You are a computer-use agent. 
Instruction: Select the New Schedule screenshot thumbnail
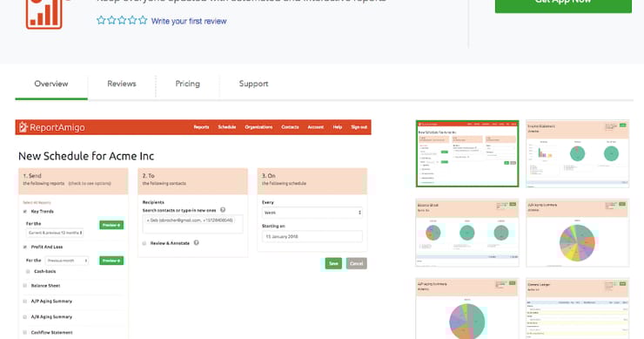467,153
